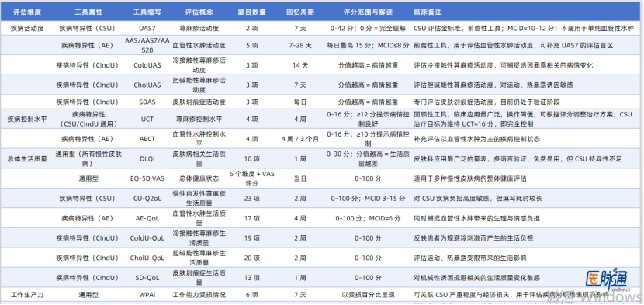Click the CholUAS abbreviation cell

point(147,85)
